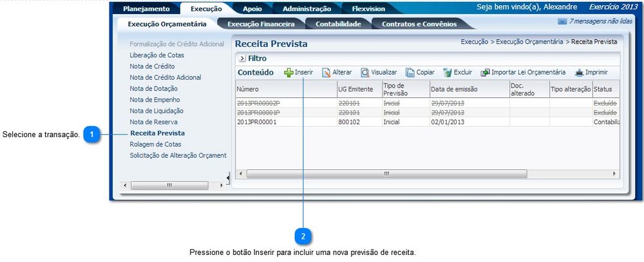Click the table horizontal scrollbar thumb
This screenshot has width=644, height=262.
click(386, 174)
